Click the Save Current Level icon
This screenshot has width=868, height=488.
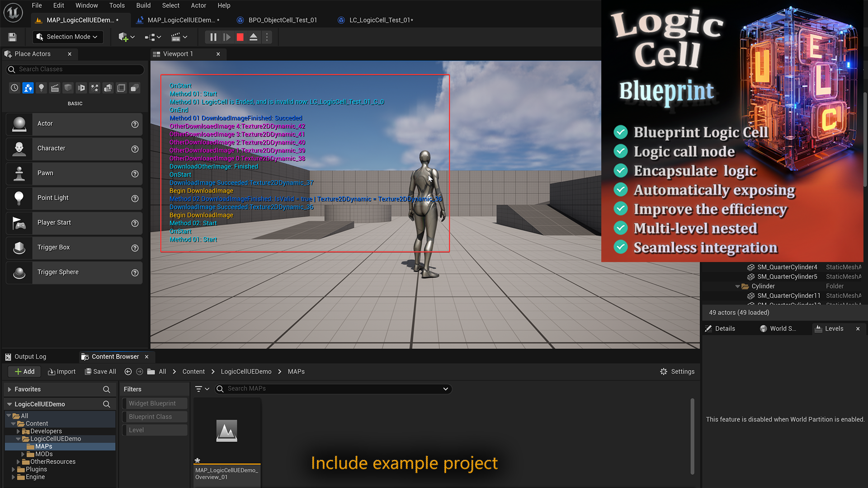pos(12,37)
